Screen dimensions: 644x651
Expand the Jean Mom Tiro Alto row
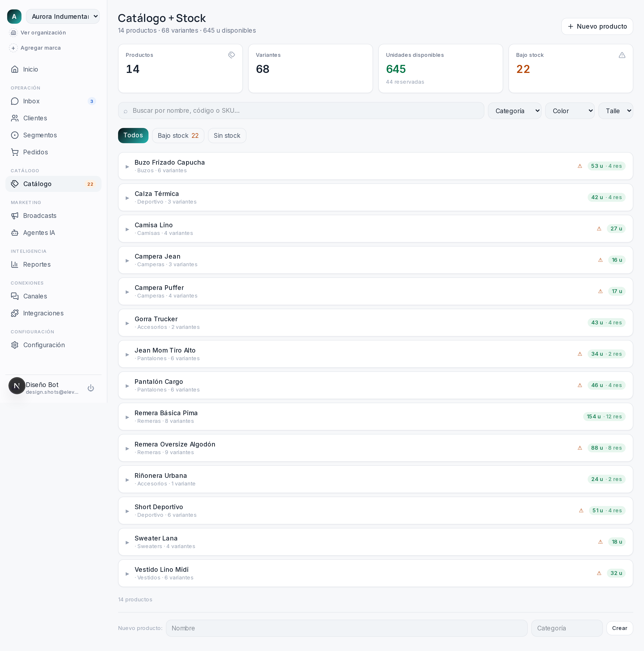pos(127,355)
